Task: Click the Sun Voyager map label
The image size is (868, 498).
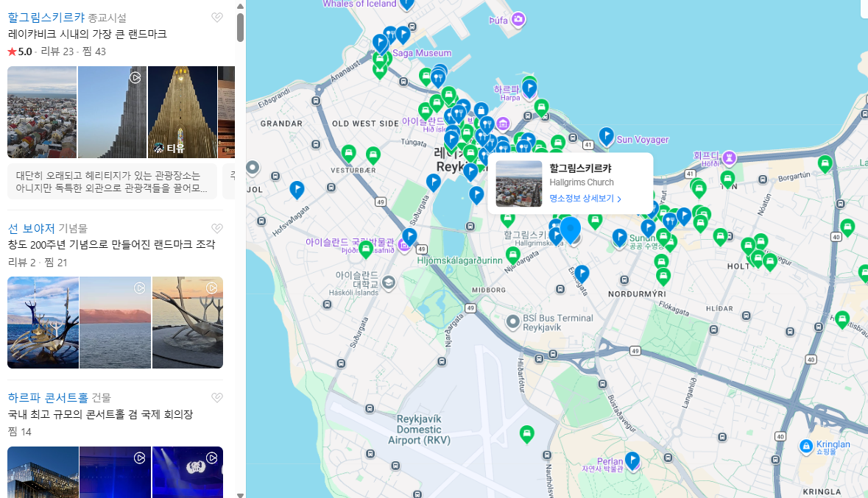Action: click(x=643, y=140)
